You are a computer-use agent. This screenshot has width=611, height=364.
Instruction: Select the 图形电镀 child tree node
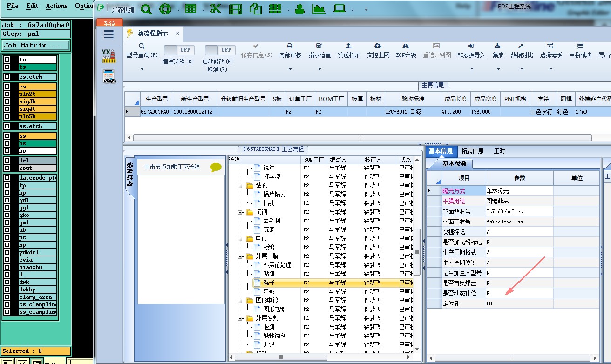tap(274, 309)
